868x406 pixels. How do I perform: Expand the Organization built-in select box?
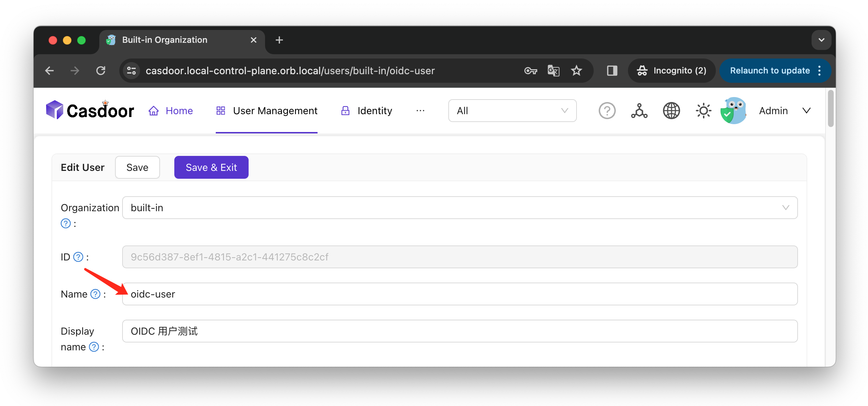pos(460,208)
